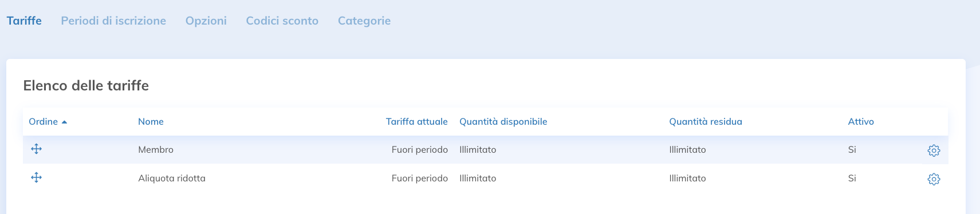Open the Periodi di iscrizione tab
Screen dimensions: 980x214
[x=113, y=21]
